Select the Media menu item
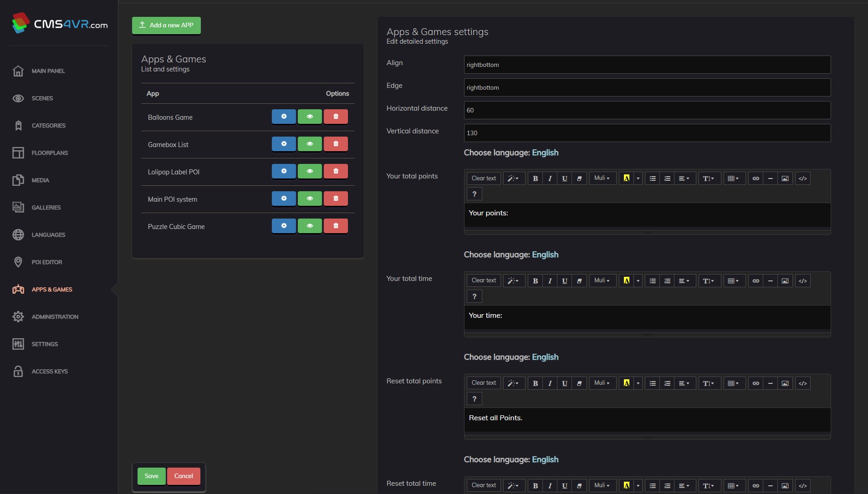Viewport: 868px width, 494px height. 41,180
